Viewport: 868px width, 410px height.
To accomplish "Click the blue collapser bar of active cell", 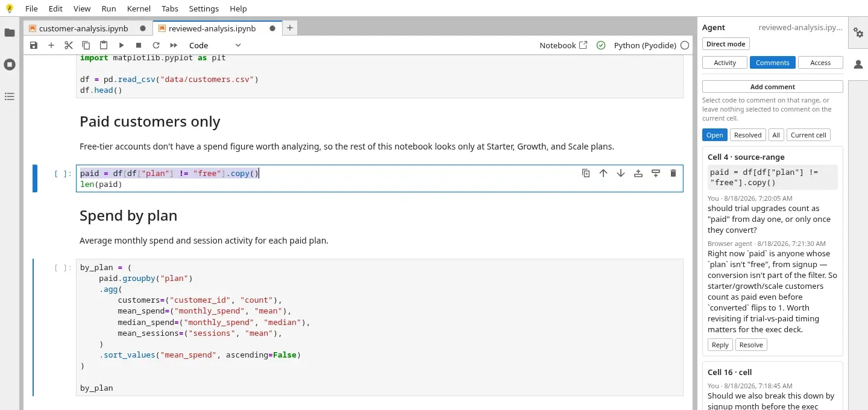I will (35, 178).
